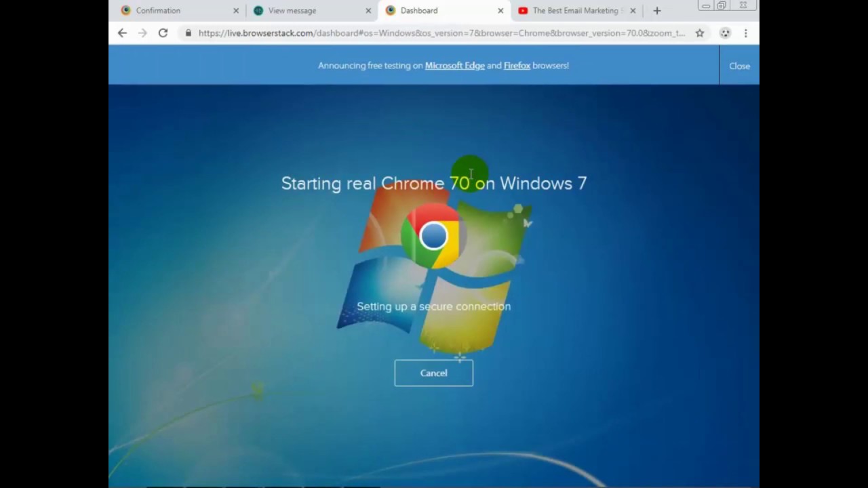
Task: Bookmark this page with star icon
Action: tap(700, 33)
